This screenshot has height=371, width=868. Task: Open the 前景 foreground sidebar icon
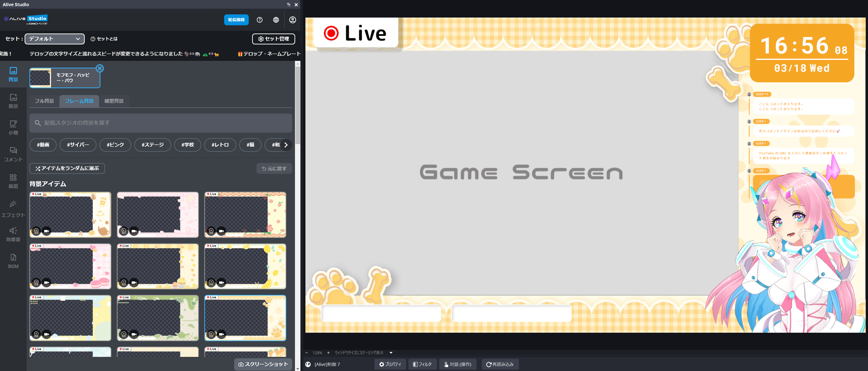coord(13,101)
